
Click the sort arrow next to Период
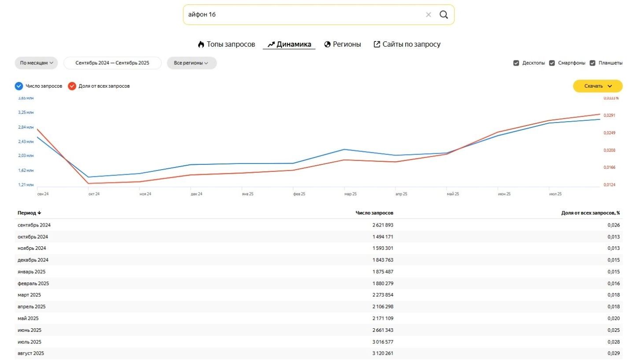click(x=39, y=213)
